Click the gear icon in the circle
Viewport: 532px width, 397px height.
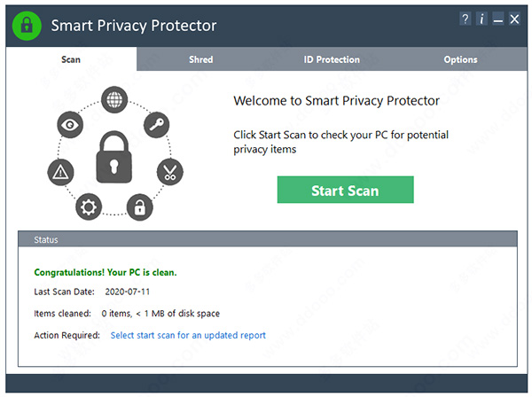click(x=87, y=208)
